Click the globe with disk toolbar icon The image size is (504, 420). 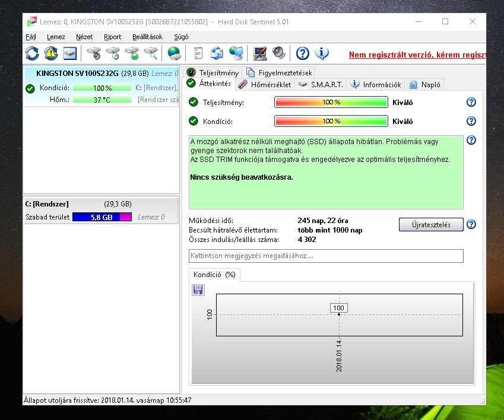174,53
